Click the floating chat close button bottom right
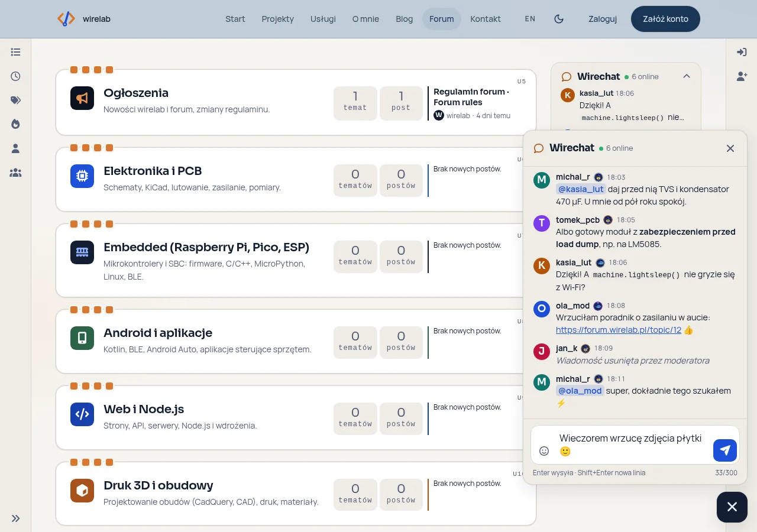This screenshot has width=757, height=532. (732, 507)
